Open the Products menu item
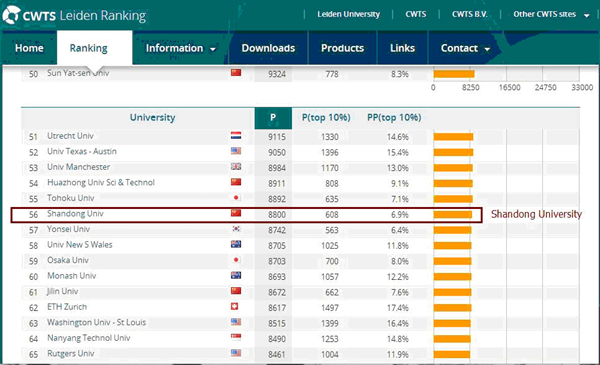Screen dimensions: 600x365 pos(342,48)
